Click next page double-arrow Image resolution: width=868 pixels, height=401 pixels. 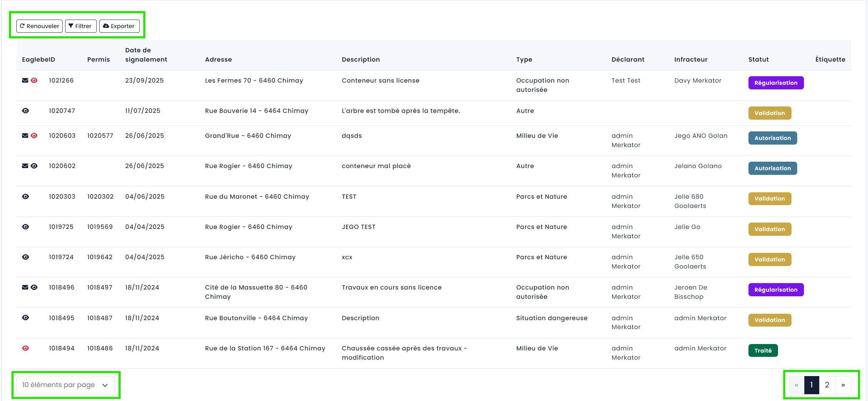pos(843,385)
